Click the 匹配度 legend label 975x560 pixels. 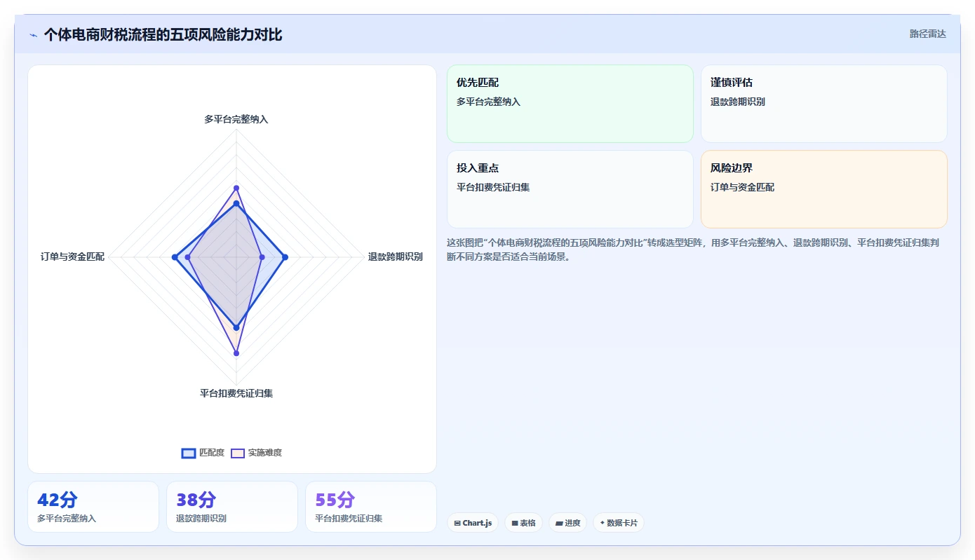pos(212,453)
